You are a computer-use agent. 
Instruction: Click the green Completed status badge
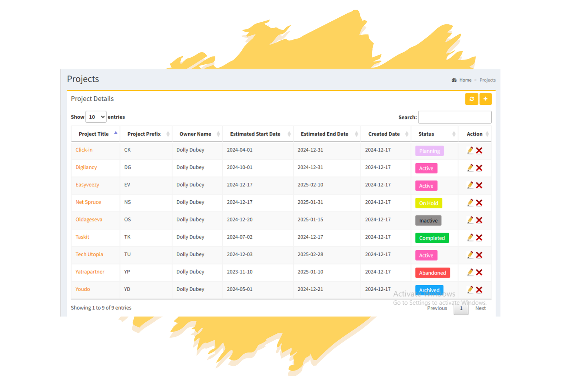tap(432, 238)
